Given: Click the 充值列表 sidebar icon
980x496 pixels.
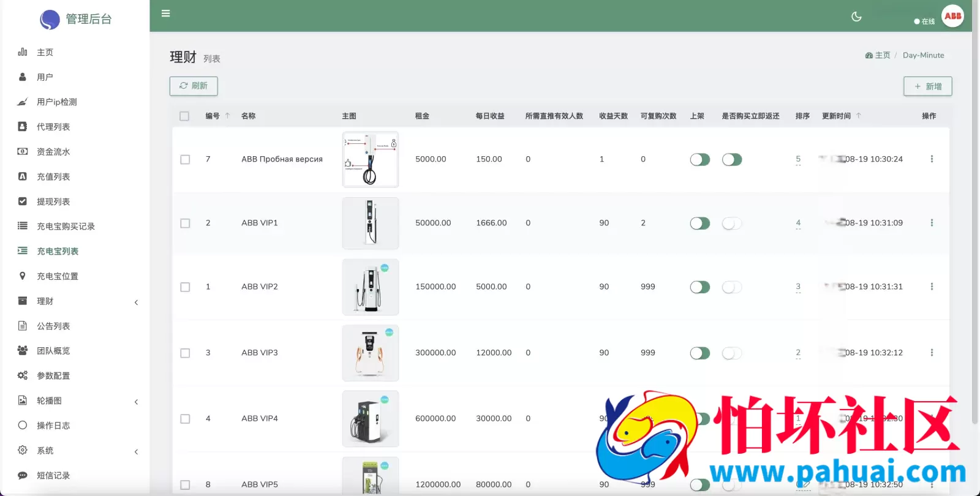Looking at the screenshot, I should click(x=23, y=176).
